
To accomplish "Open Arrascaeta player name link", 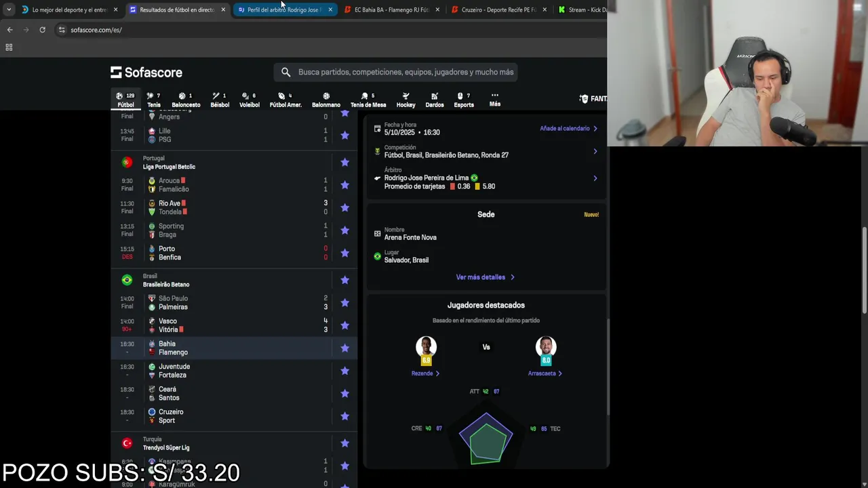I will coord(545,373).
